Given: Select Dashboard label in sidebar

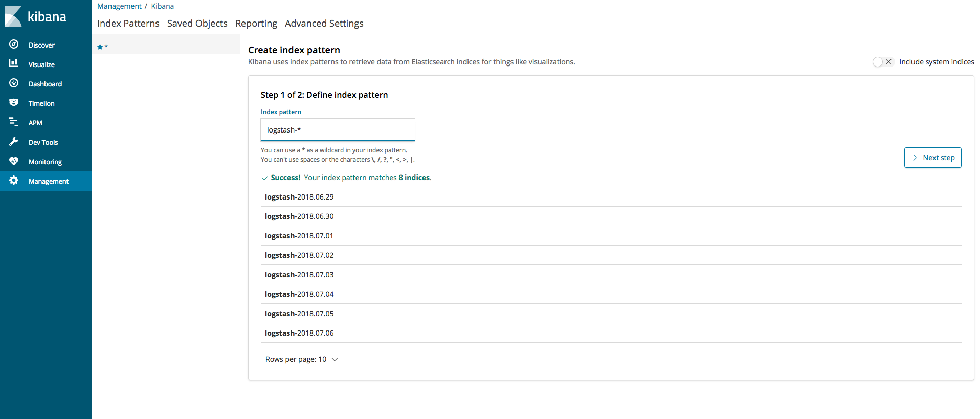Looking at the screenshot, I should tap(45, 84).
